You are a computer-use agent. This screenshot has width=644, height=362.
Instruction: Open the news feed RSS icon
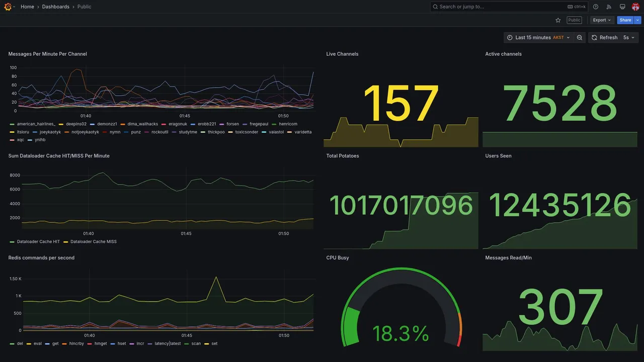tap(609, 7)
